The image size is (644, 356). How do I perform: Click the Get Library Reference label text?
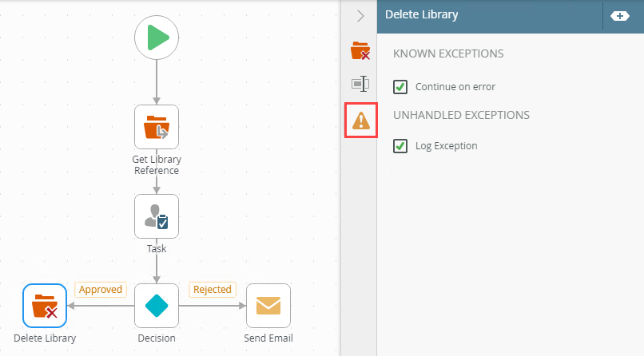click(x=157, y=165)
